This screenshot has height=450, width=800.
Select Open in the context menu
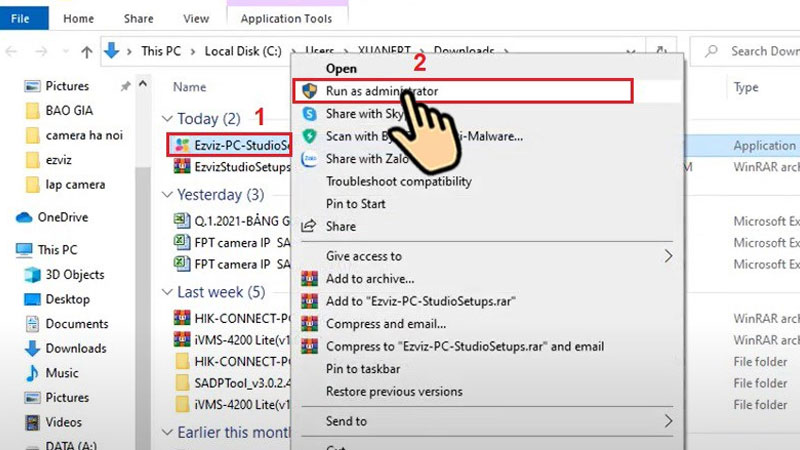point(341,68)
